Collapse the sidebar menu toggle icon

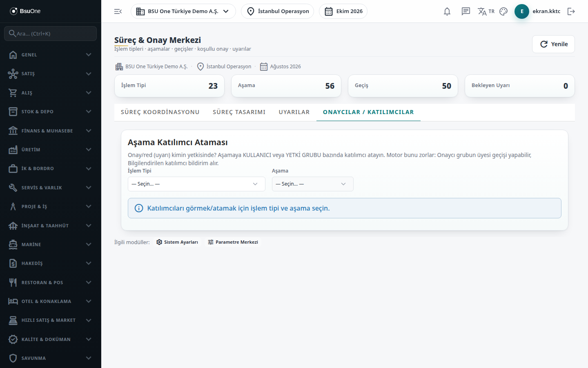[118, 11]
